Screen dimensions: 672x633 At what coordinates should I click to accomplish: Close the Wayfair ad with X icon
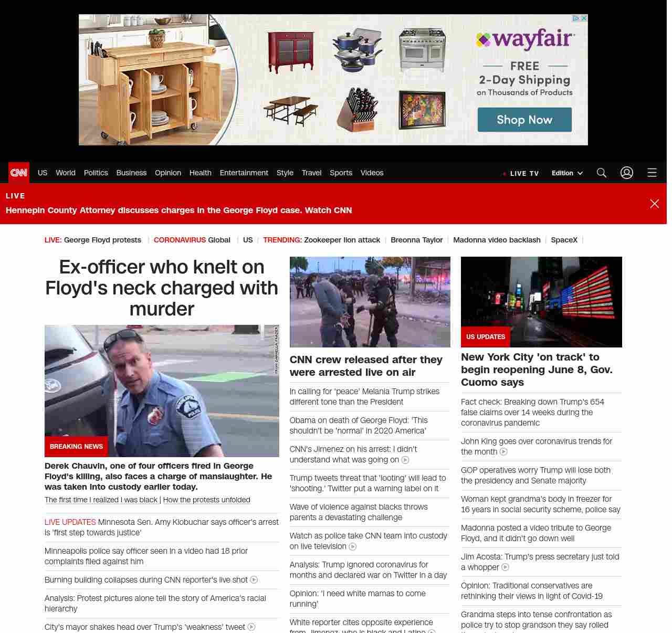(x=584, y=18)
